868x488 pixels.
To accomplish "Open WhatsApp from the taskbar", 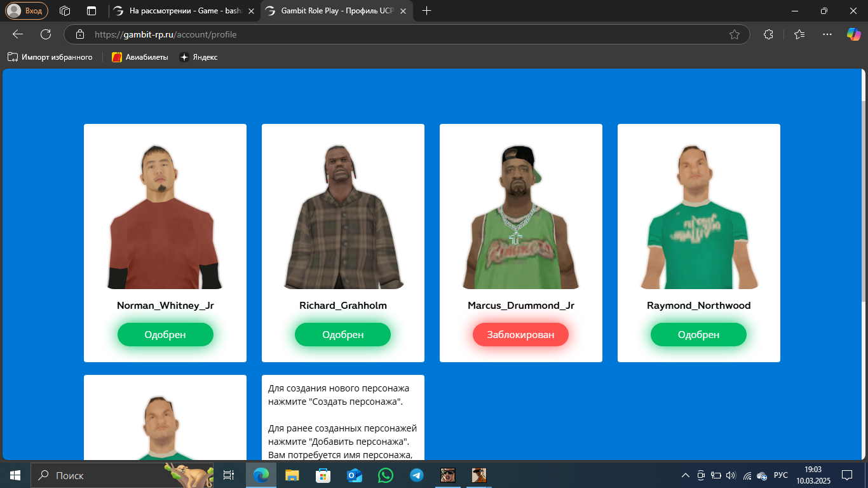I will coord(386,475).
